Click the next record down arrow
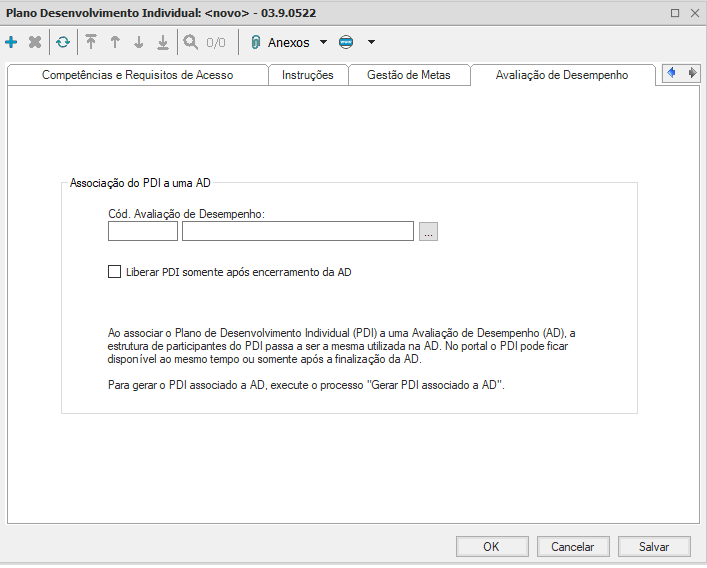The width and height of the screenshot is (707, 568). coord(139,43)
